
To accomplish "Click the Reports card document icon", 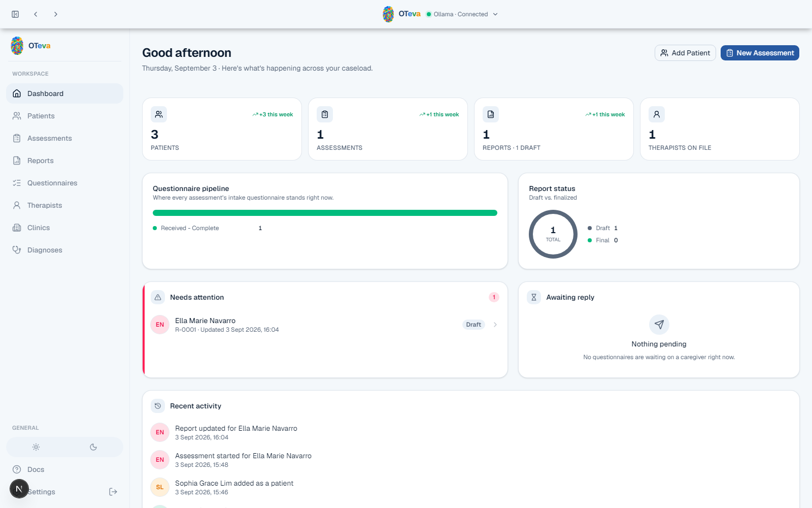I will tap(491, 114).
